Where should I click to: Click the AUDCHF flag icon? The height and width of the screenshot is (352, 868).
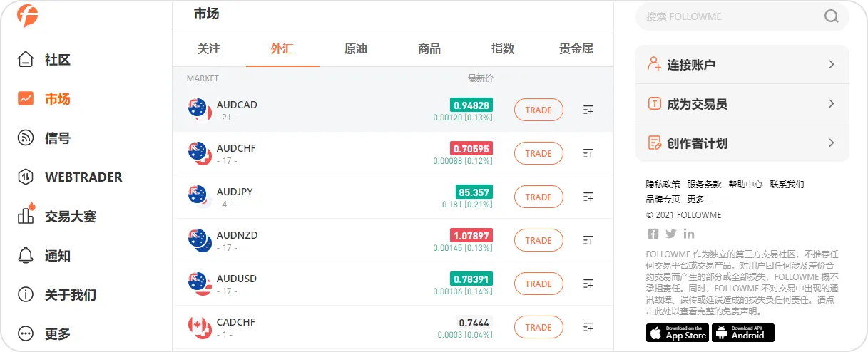click(200, 153)
